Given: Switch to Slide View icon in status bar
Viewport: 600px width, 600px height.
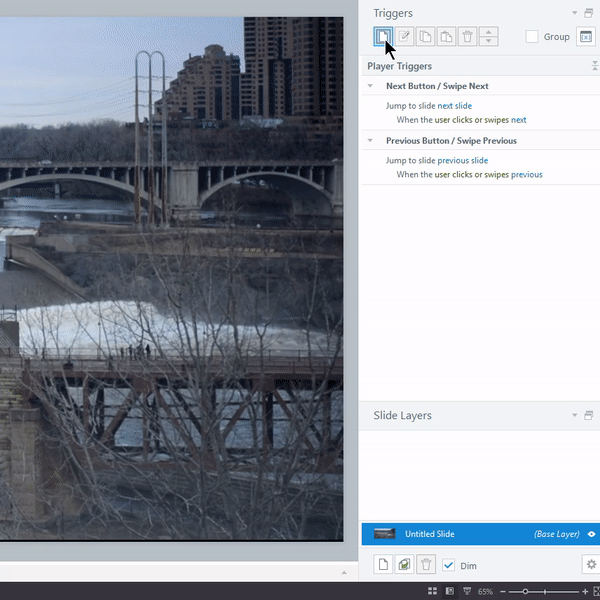Looking at the screenshot, I should click(450, 591).
